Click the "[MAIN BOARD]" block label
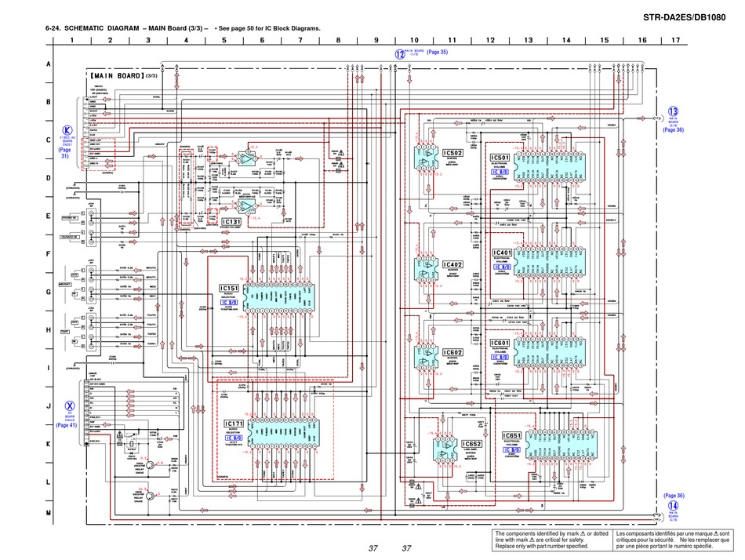The height and width of the screenshot is (560, 745). (x=117, y=75)
